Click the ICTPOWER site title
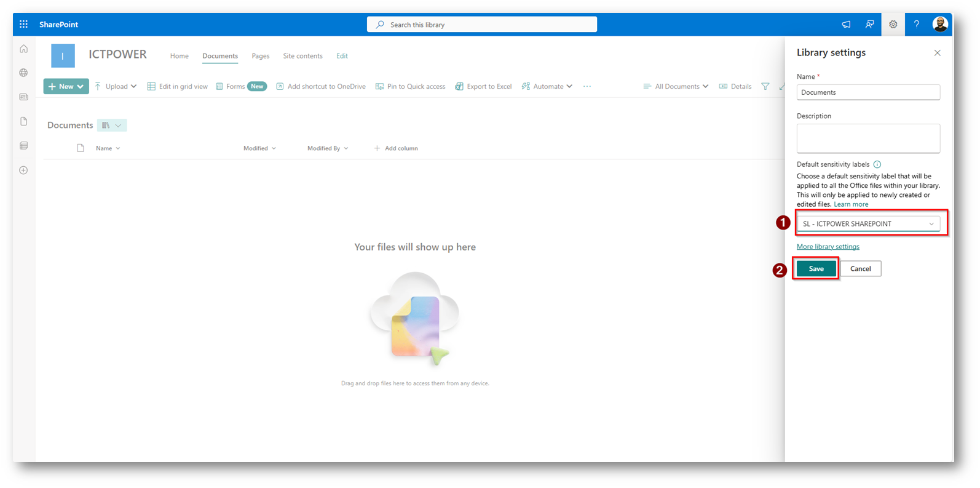This screenshot has height=488, width=980. pyautogui.click(x=117, y=54)
